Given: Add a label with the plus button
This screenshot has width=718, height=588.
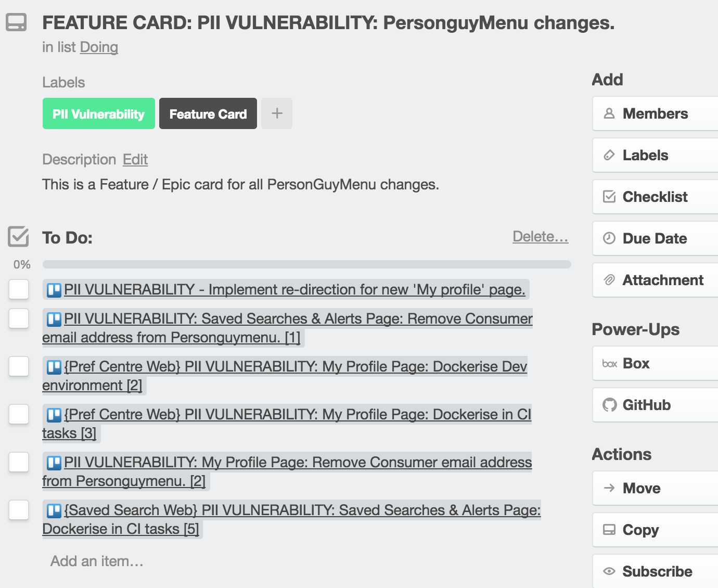Looking at the screenshot, I should tap(277, 113).
